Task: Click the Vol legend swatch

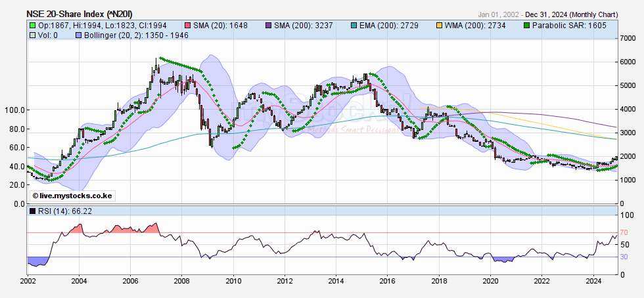Action: [32, 35]
